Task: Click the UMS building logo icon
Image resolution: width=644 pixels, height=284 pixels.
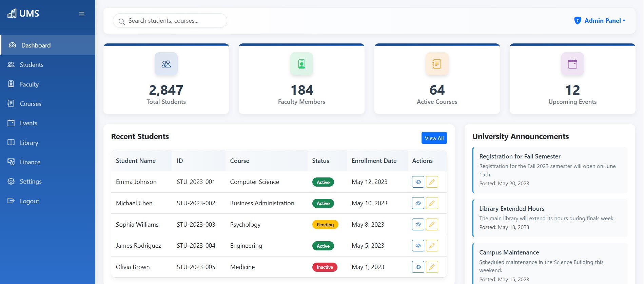Action: [x=12, y=14]
